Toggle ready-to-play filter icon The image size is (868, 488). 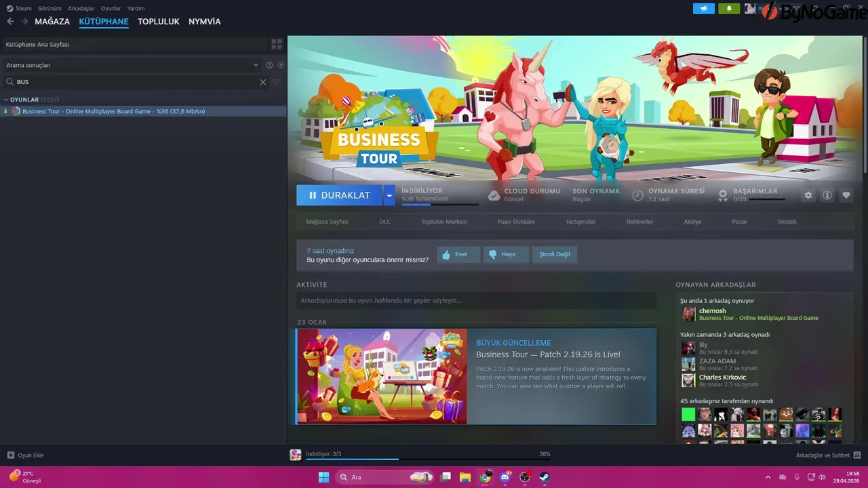pyautogui.click(x=281, y=65)
